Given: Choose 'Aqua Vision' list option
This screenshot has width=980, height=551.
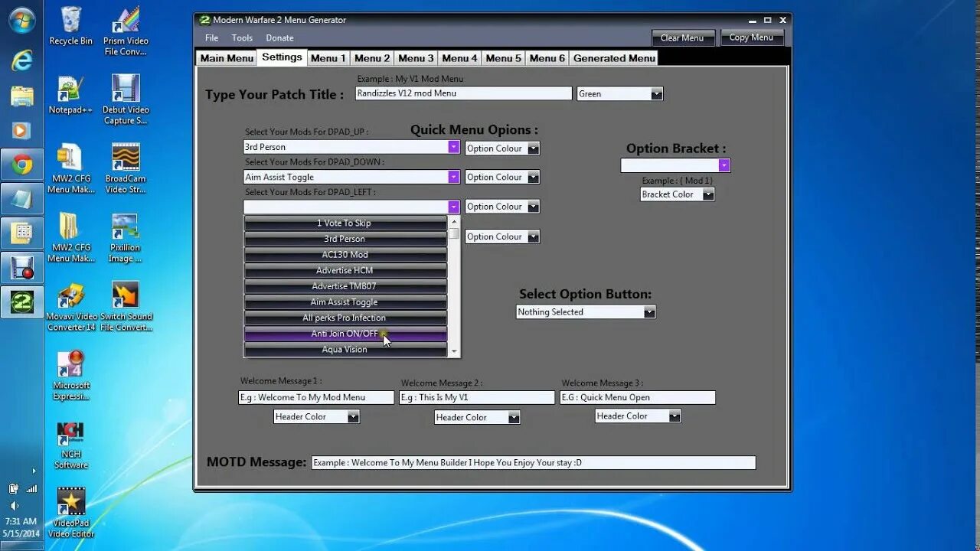Looking at the screenshot, I should coord(345,349).
